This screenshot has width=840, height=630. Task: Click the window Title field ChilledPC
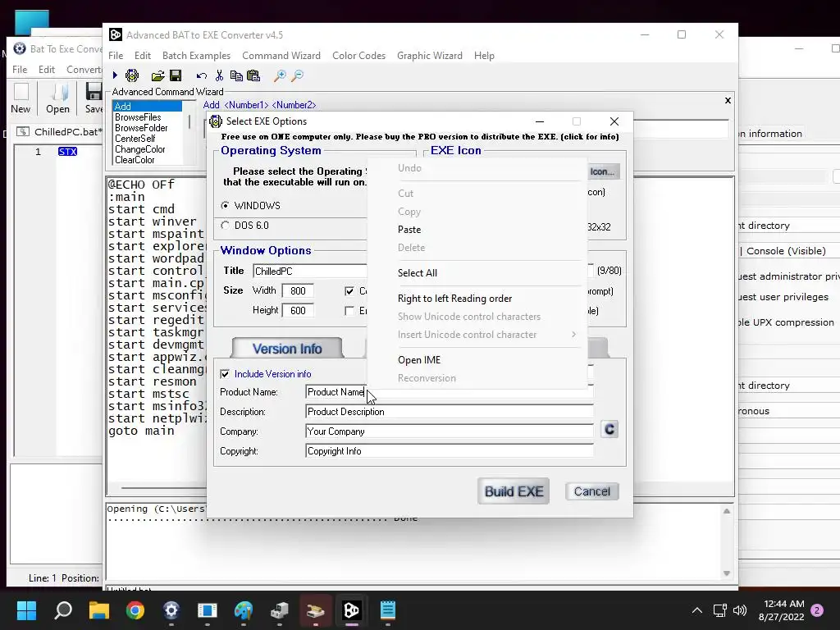[x=310, y=271]
